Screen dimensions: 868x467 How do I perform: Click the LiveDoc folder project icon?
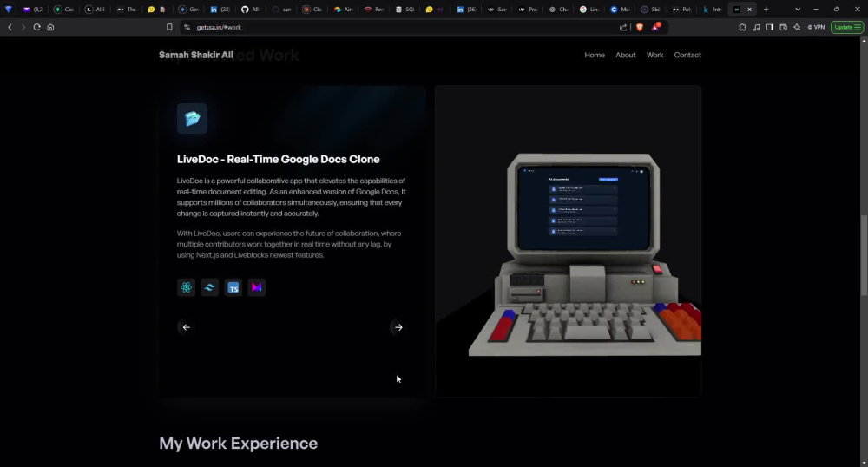192,118
